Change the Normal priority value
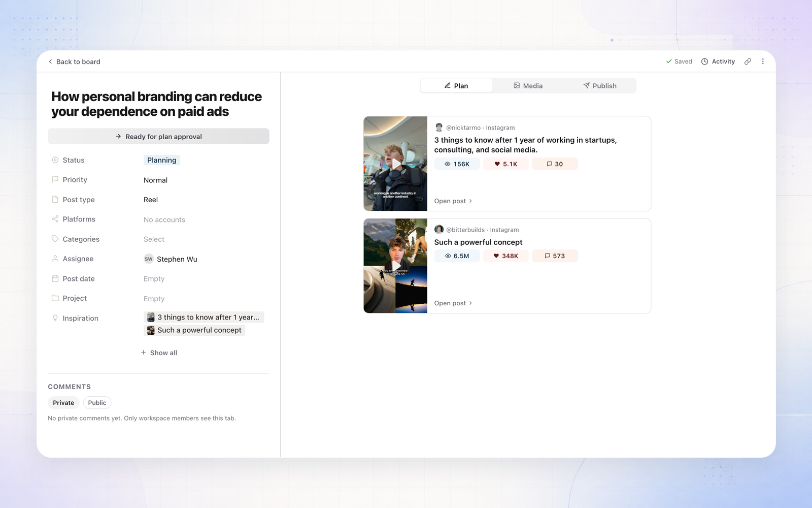The image size is (812, 508). coord(155,180)
